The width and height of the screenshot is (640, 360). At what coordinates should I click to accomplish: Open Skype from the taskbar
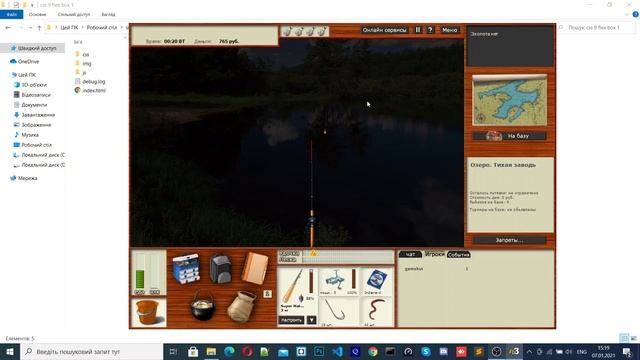point(426,351)
